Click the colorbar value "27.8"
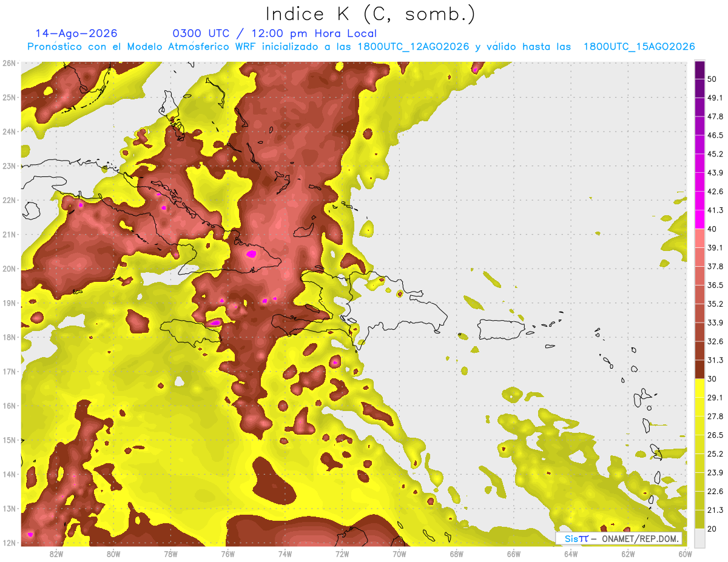The image size is (728, 562). [716, 416]
